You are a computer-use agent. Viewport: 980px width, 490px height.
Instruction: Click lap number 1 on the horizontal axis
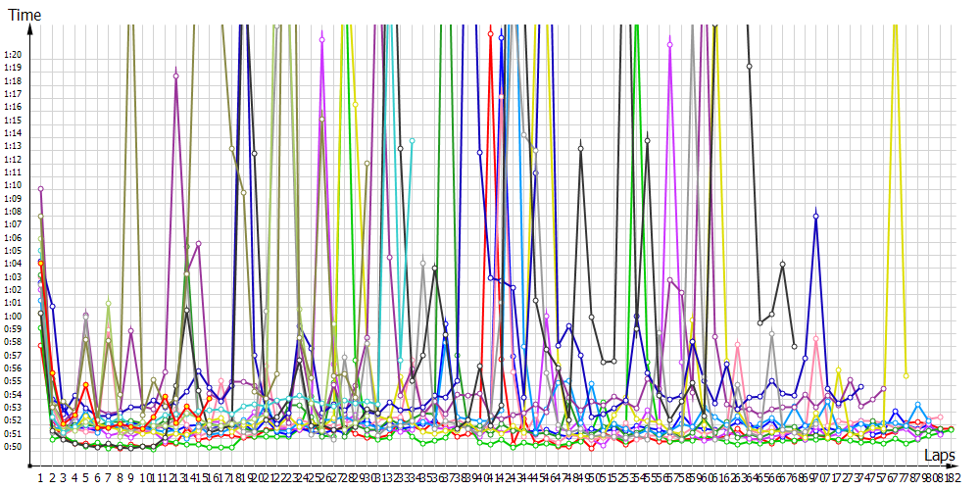[x=40, y=477]
